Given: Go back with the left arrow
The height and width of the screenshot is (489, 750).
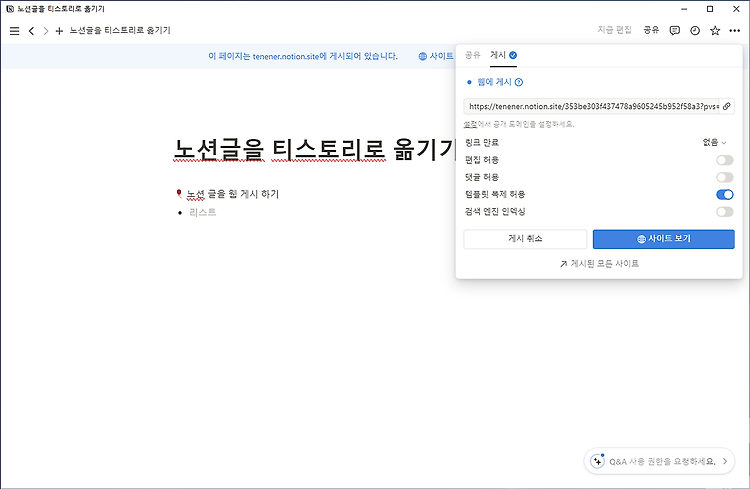Looking at the screenshot, I should coord(31,31).
